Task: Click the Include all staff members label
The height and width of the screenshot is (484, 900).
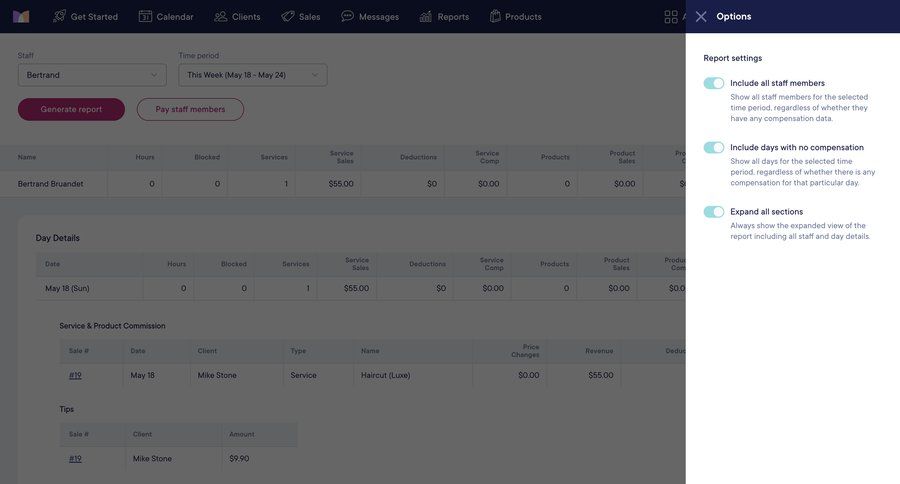Action: pos(777,83)
